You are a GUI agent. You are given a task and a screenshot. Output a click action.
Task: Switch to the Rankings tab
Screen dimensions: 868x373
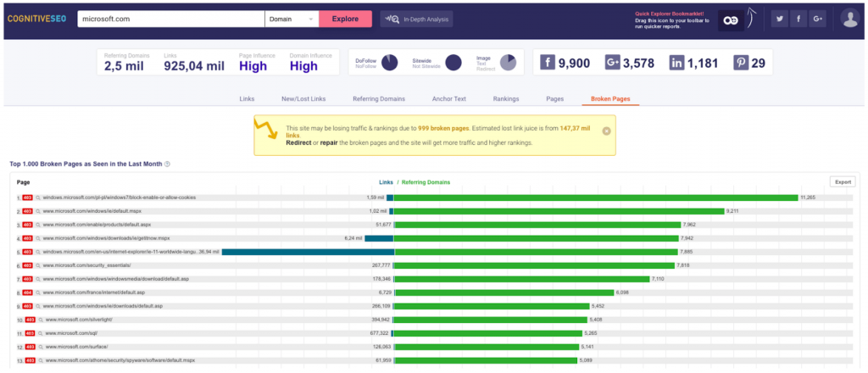(x=506, y=99)
